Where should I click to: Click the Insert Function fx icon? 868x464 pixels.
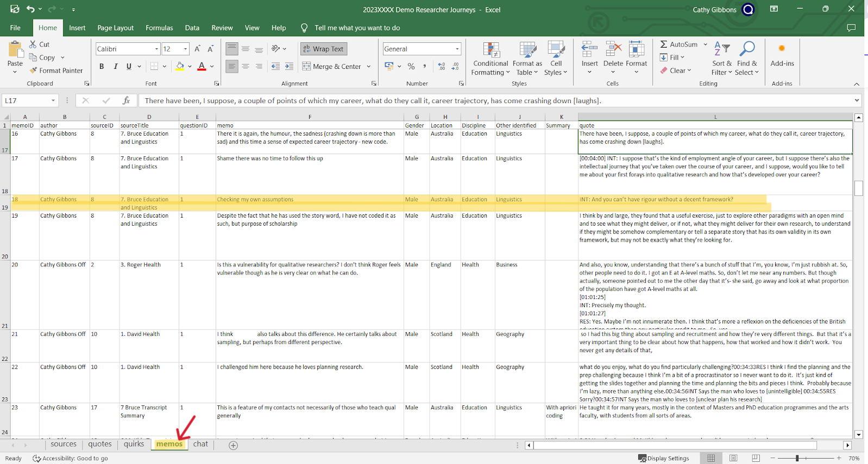(126, 100)
